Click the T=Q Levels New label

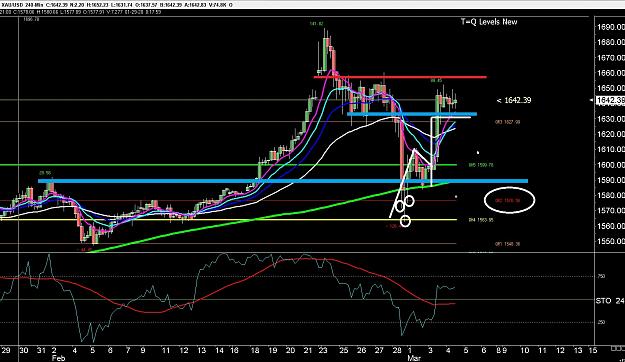(x=489, y=22)
